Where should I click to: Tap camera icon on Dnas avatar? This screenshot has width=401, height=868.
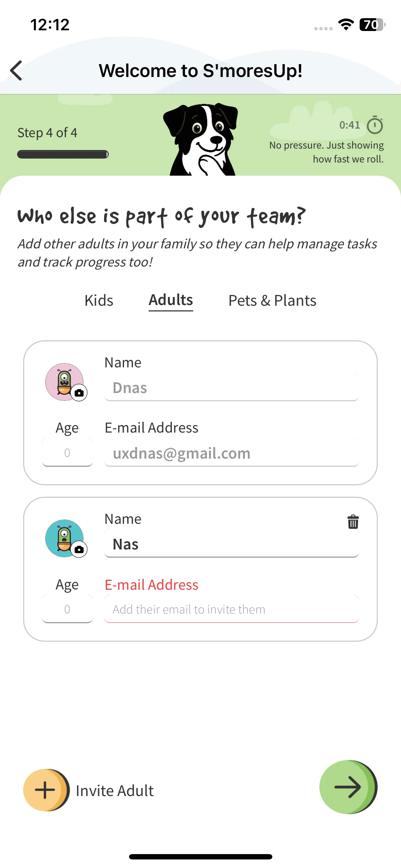tap(79, 393)
